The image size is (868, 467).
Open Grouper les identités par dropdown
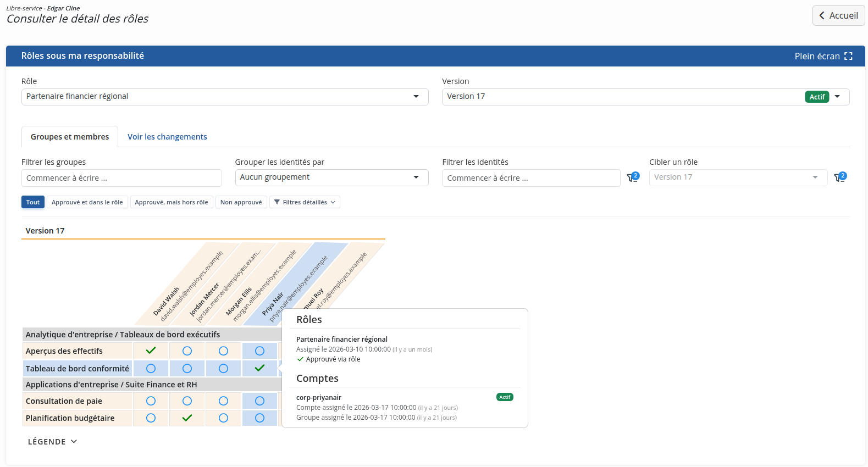pos(332,177)
